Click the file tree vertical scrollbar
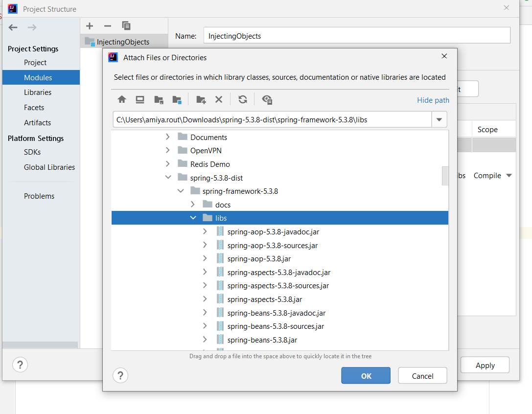 point(445,176)
